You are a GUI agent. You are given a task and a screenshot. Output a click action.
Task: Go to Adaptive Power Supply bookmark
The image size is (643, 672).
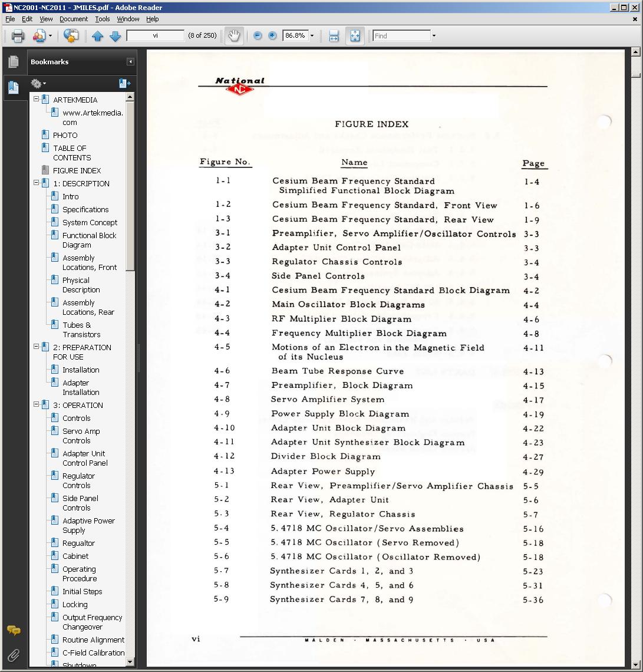pos(88,525)
